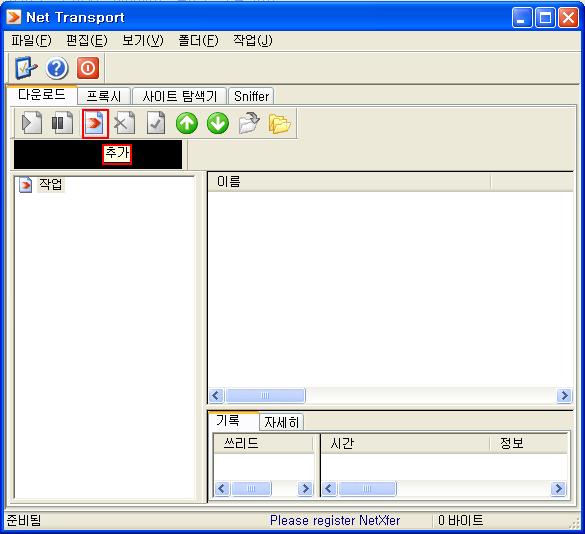Add a new download with the red arrow icon
The width and height of the screenshot is (585, 534).
point(95,124)
